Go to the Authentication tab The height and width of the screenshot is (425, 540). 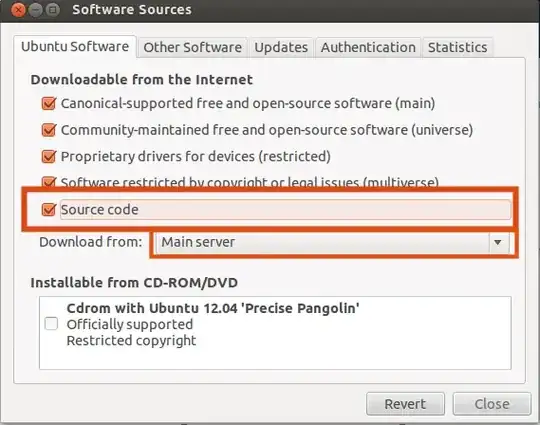pyautogui.click(x=368, y=47)
